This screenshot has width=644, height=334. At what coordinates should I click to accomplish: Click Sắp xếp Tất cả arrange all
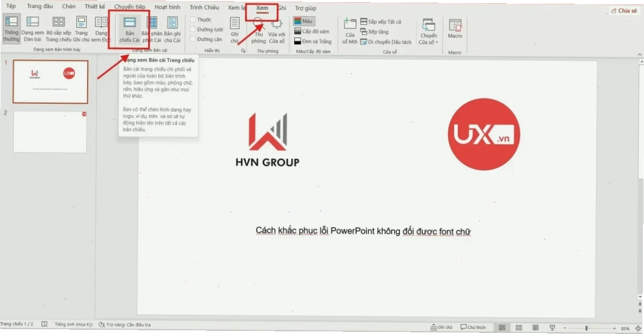[380, 22]
